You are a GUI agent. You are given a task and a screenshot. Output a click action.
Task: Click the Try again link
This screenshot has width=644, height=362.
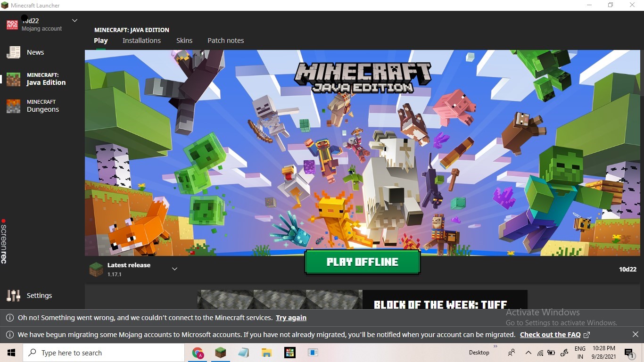click(291, 318)
